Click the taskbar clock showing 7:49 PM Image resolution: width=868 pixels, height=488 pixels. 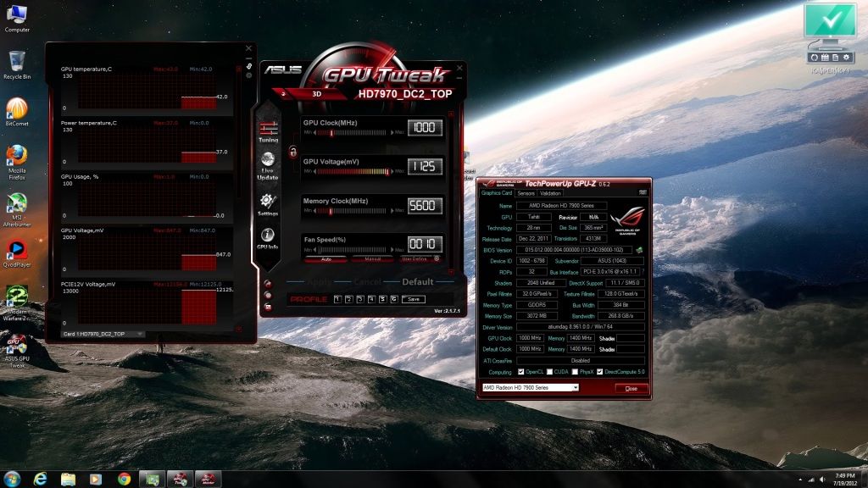[x=845, y=480]
